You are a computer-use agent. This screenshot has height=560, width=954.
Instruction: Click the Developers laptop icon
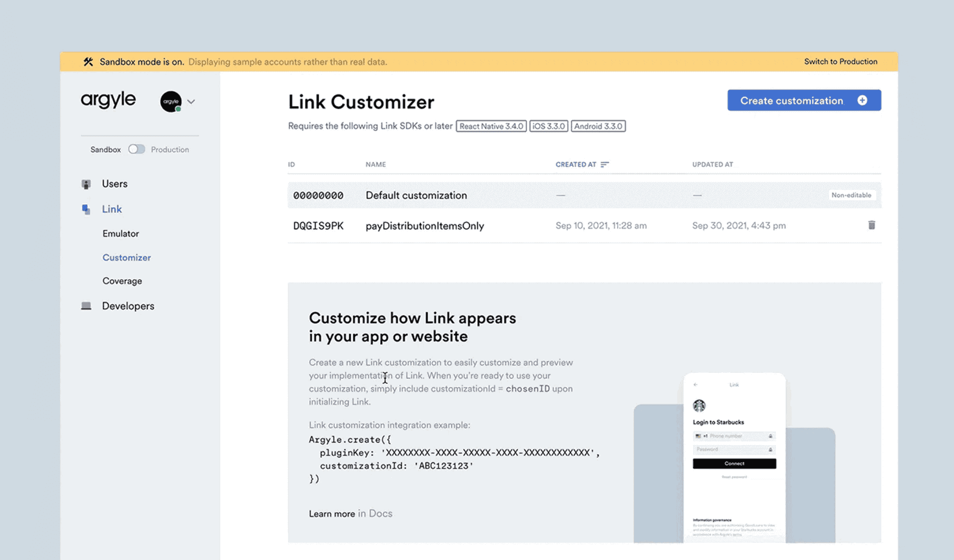click(86, 306)
